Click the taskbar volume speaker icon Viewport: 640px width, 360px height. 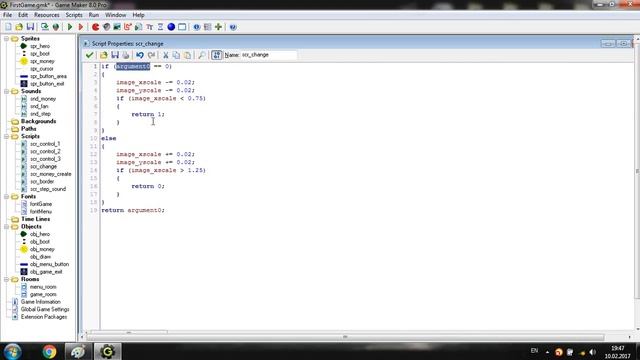pos(592,352)
